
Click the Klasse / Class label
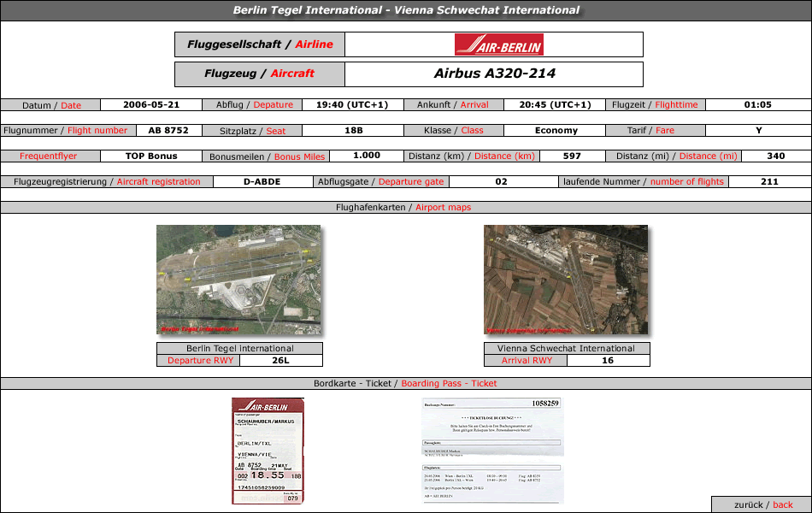[454, 131]
